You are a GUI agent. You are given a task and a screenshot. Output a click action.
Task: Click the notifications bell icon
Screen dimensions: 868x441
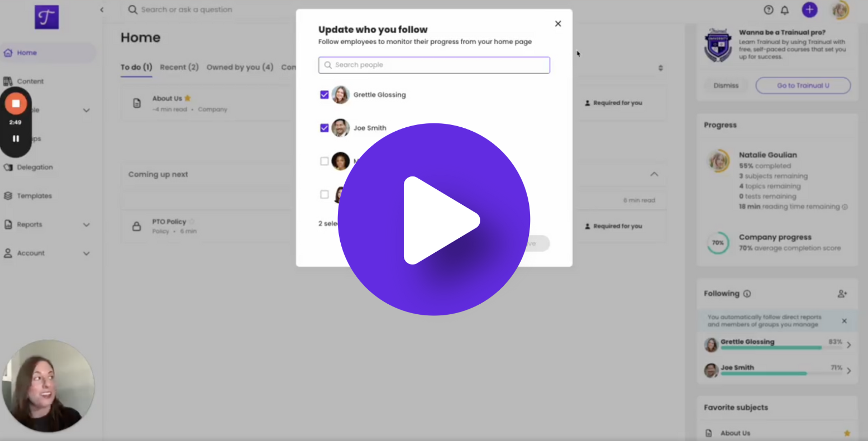[x=784, y=9]
